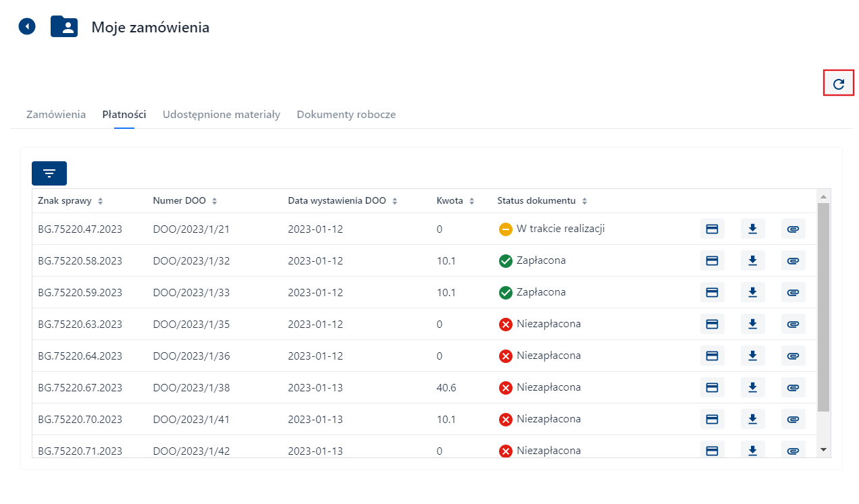
Task: Switch to the Zamówienia tab
Action: point(56,115)
